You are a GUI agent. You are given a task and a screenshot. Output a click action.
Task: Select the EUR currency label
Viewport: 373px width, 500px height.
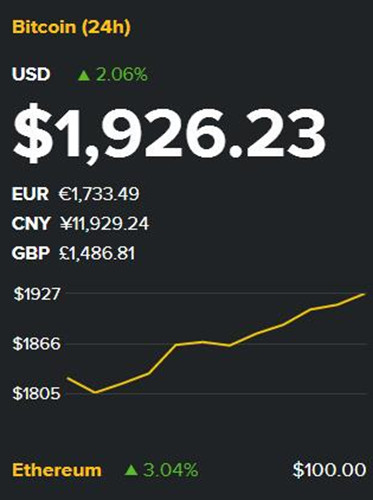point(30,194)
